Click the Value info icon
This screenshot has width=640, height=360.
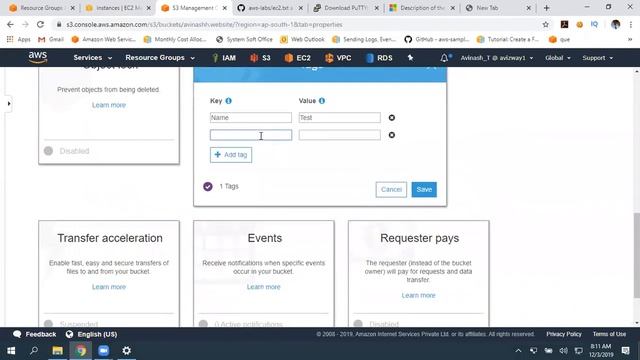[322, 101]
